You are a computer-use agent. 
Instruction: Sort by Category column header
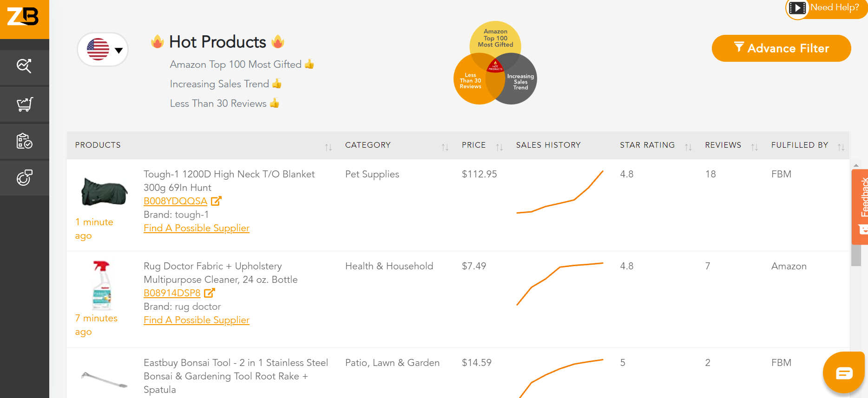[x=445, y=147]
